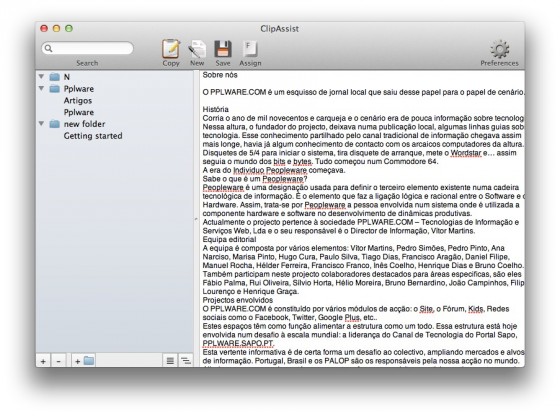Click the split pane divider handle
This screenshot has width=560, height=416.
(196, 219)
